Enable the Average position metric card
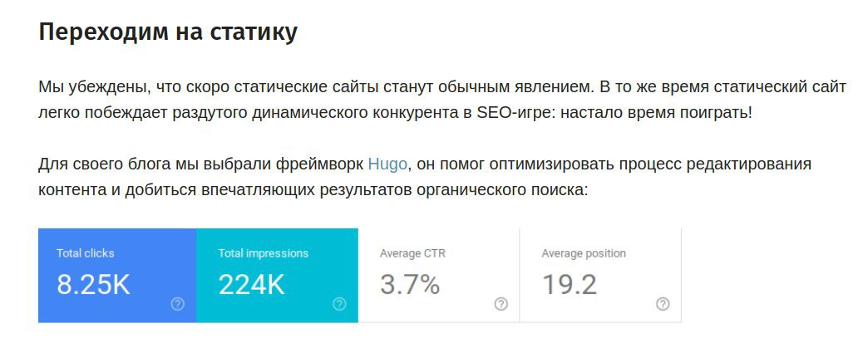Screen dimensions: 868x343 pos(600,276)
